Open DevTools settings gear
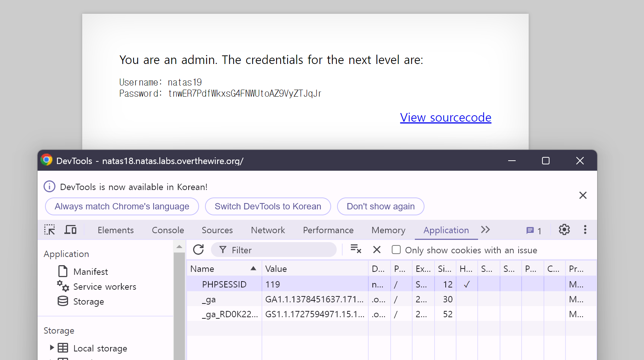644x360 pixels. pyautogui.click(x=564, y=230)
